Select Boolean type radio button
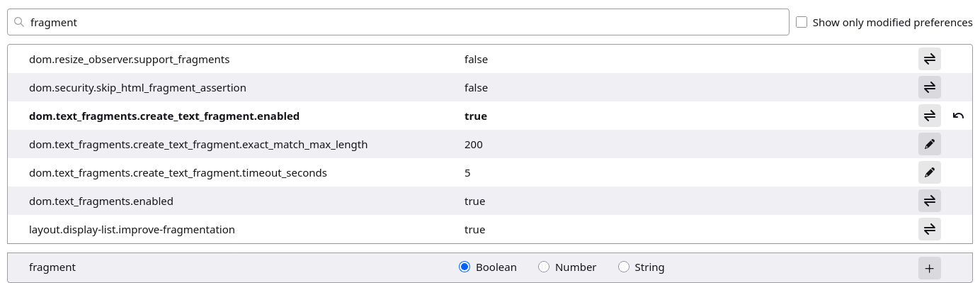Screen dimensions: 980x283 (x=465, y=267)
